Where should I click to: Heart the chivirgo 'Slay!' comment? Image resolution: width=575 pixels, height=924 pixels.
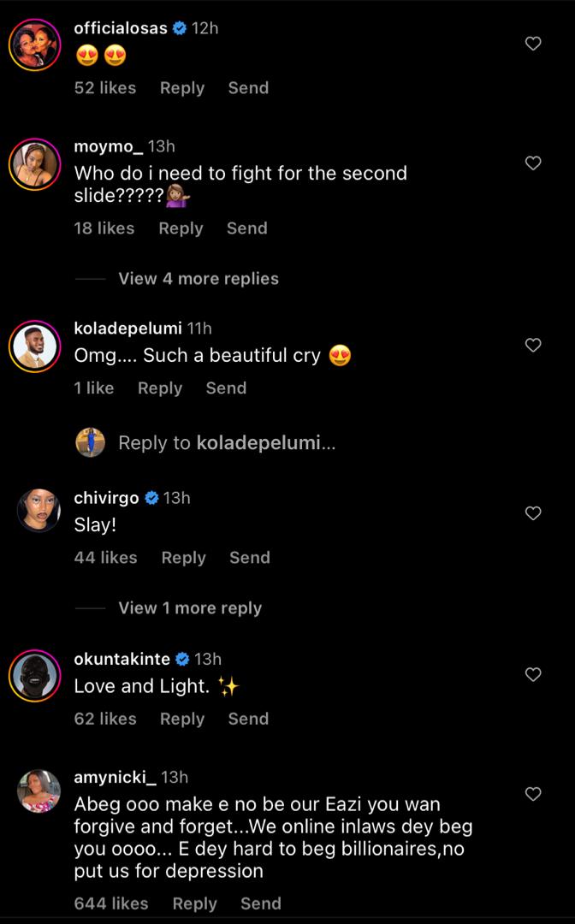(533, 513)
